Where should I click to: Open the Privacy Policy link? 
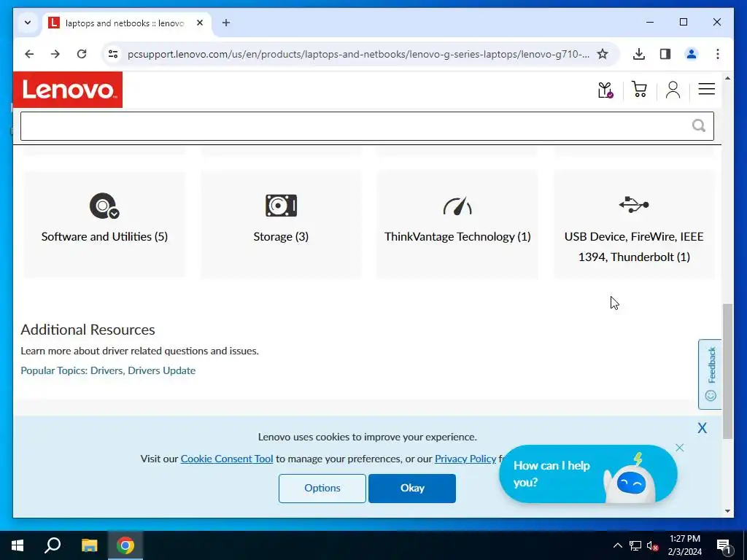(465, 459)
